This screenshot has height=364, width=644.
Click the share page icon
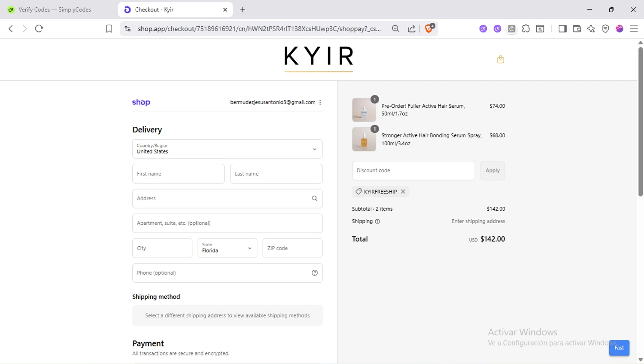click(412, 29)
